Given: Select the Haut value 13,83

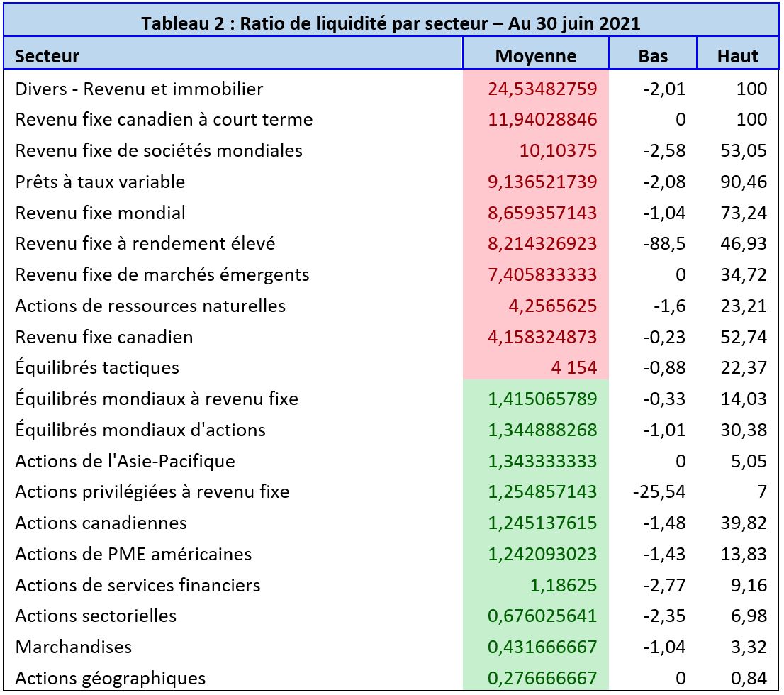Looking at the screenshot, I should [744, 554].
